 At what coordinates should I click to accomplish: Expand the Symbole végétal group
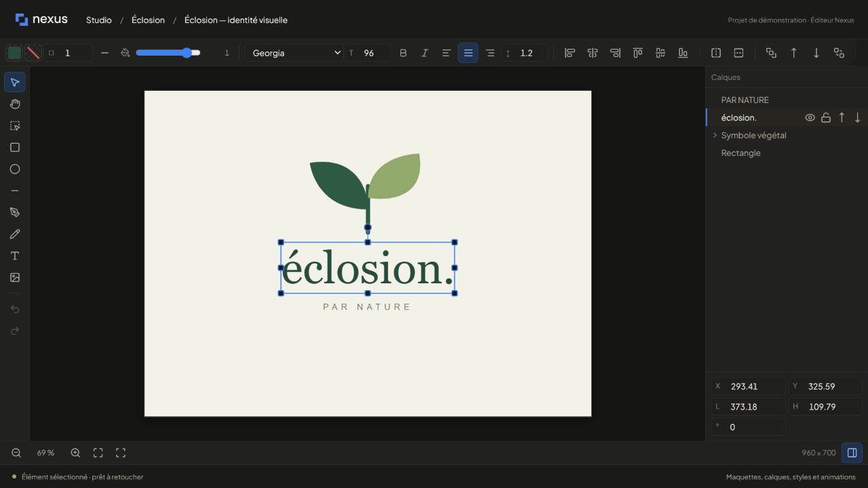(715, 136)
